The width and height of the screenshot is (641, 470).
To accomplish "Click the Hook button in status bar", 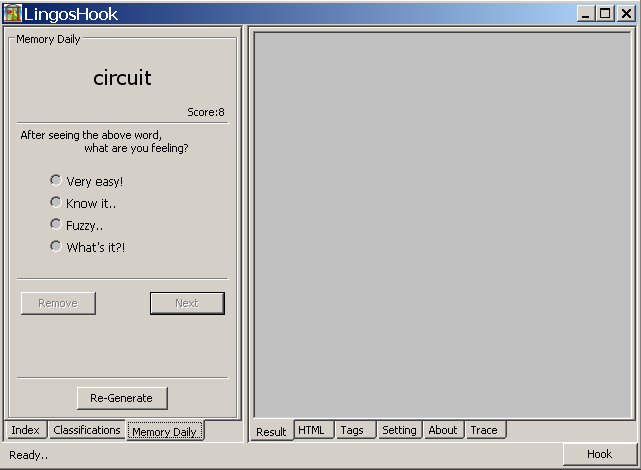I will pos(599,454).
